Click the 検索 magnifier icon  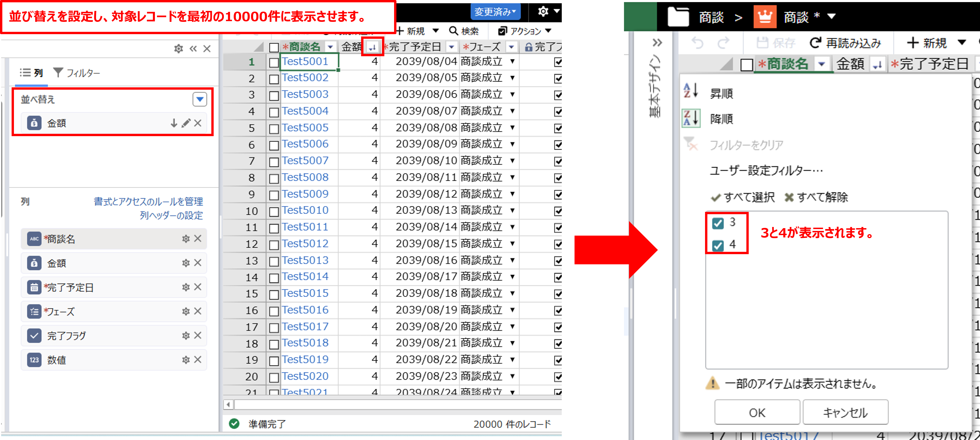click(x=453, y=31)
